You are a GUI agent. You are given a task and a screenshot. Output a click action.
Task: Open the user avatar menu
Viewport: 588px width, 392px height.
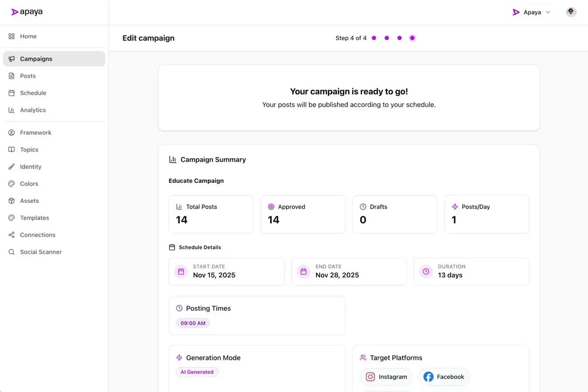coord(571,12)
